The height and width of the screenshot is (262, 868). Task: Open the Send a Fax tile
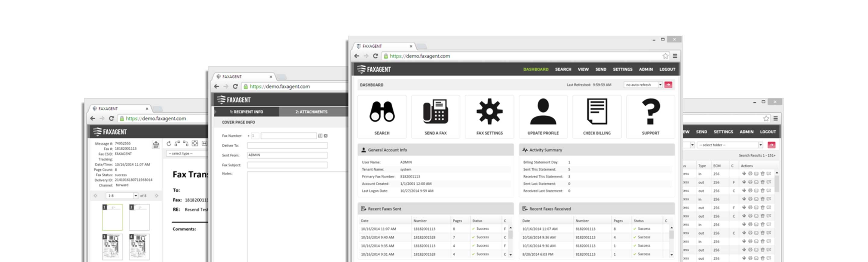coord(435,117)
